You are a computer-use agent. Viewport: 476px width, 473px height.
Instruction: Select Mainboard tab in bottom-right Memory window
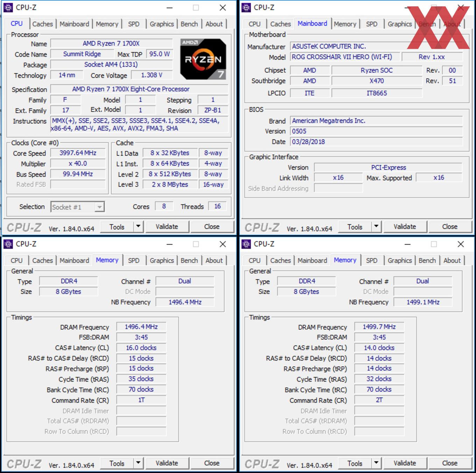312,260
